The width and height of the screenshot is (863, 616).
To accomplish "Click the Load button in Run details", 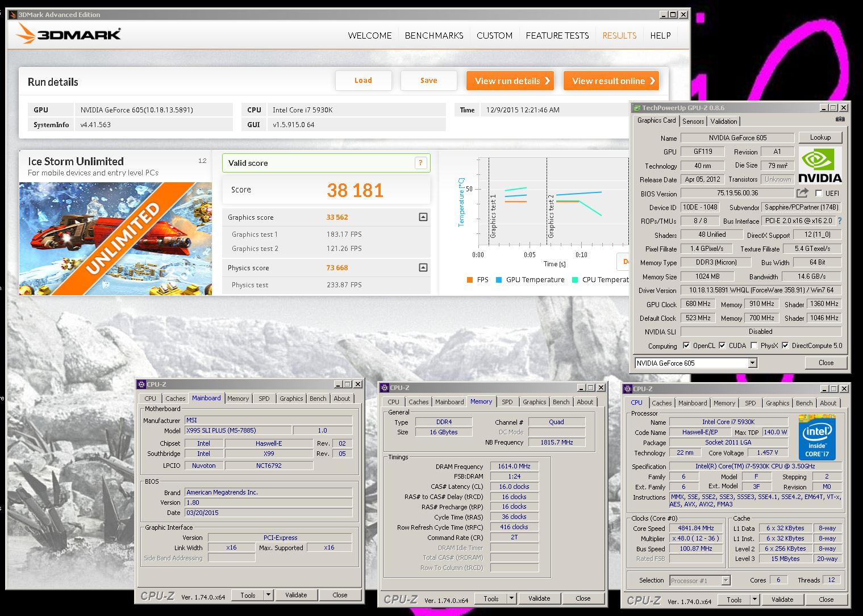I will point(364,81).
